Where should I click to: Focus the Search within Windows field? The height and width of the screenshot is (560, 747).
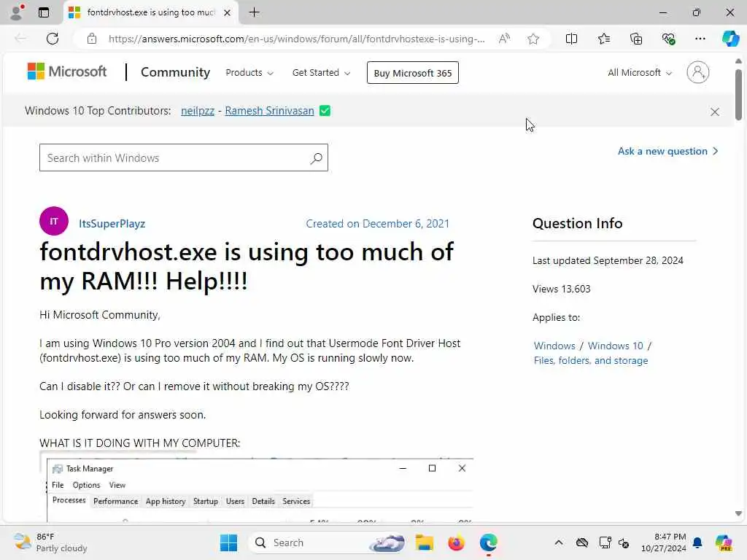click(x=183, y=157)
